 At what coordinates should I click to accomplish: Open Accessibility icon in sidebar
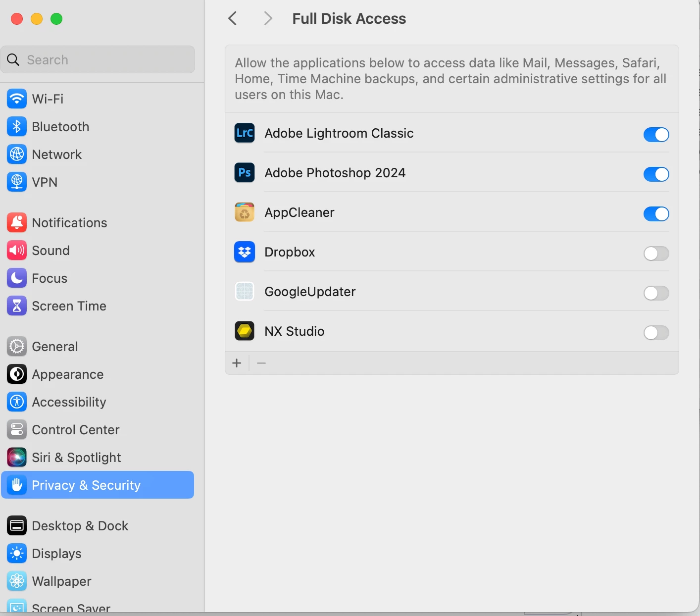pos(17,402)
